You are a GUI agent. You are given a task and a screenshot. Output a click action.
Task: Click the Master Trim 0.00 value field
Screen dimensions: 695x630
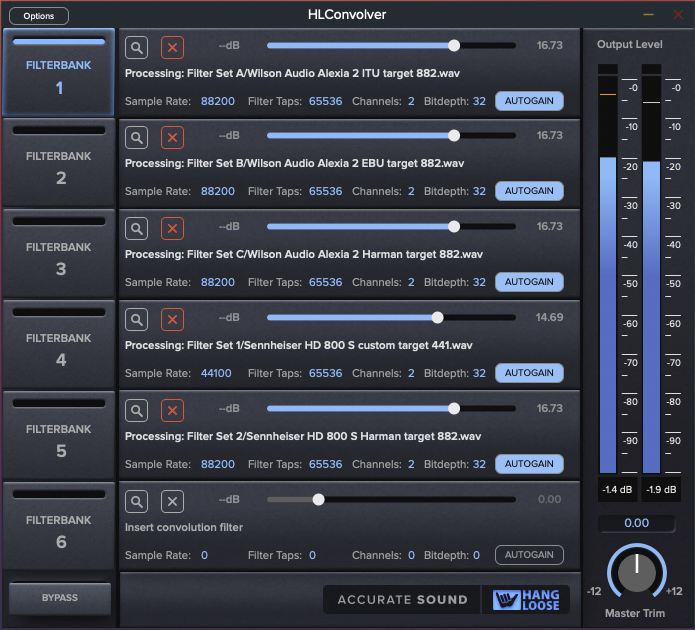[x=636, y=523]
